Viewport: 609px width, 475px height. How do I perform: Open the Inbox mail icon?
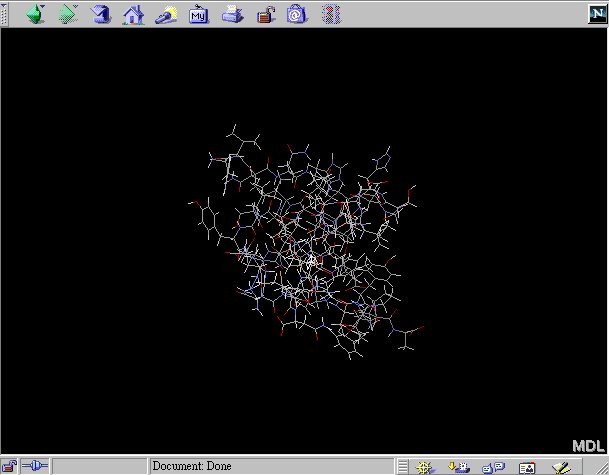(459, 467)
